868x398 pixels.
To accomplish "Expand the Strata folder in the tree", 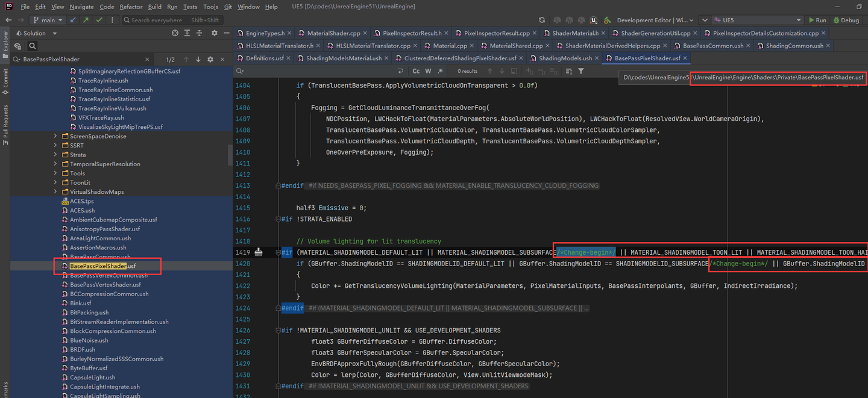I will point(54,154).
